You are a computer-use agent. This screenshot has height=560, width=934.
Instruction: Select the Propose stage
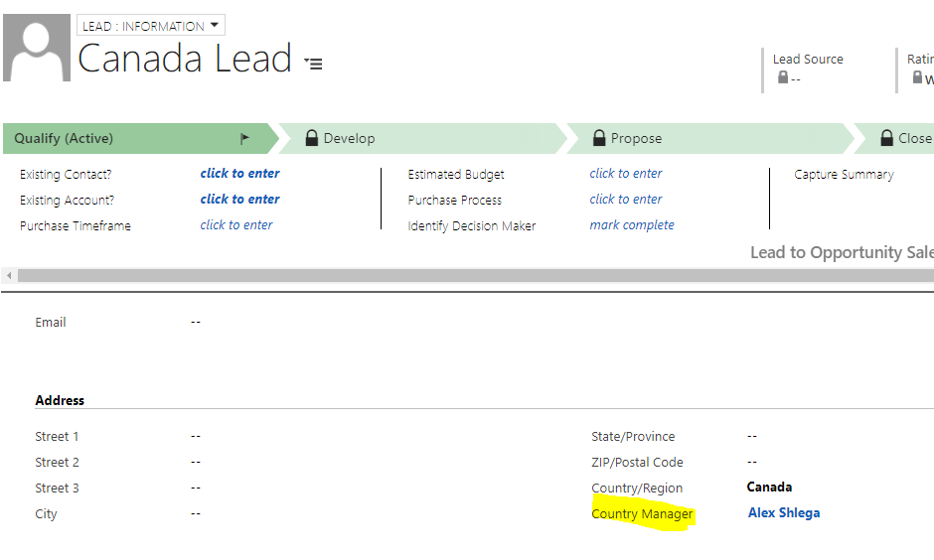click(710, 139)
